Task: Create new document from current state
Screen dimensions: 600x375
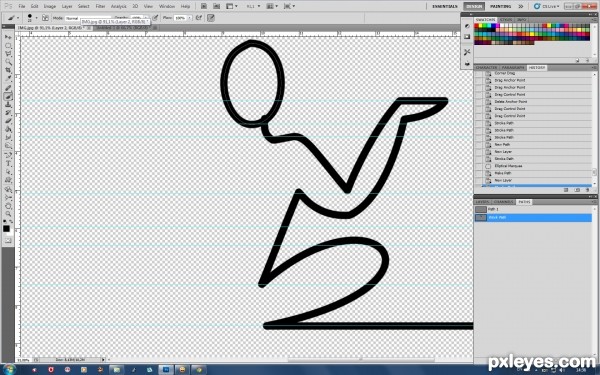Action: tap(566, 190)
